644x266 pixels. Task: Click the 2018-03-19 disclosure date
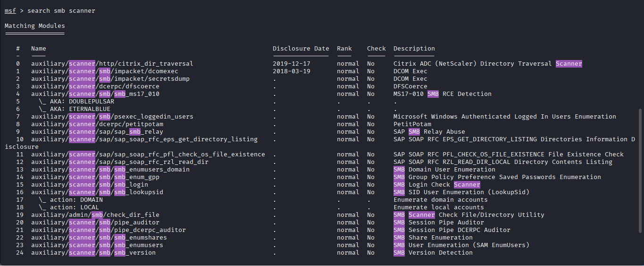[x=292, y=71]
